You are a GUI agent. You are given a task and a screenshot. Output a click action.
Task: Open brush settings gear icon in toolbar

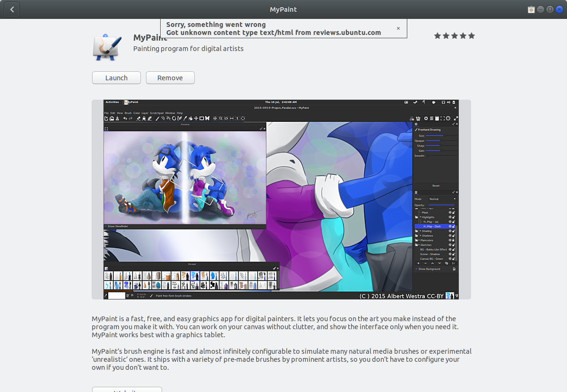click(426, 119)
